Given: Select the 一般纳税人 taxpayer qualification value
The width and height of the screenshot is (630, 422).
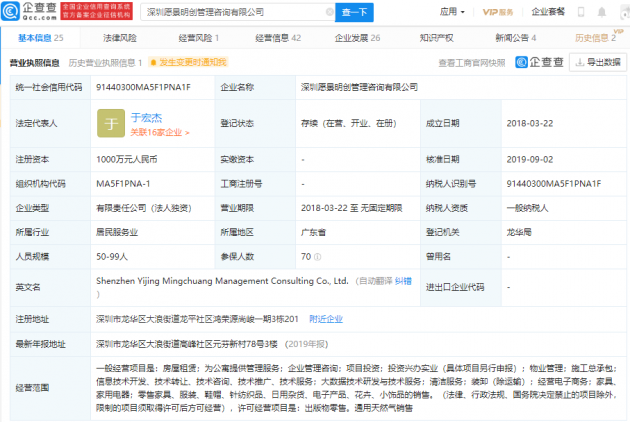Looking at the screenshot, I should point(527,208).
